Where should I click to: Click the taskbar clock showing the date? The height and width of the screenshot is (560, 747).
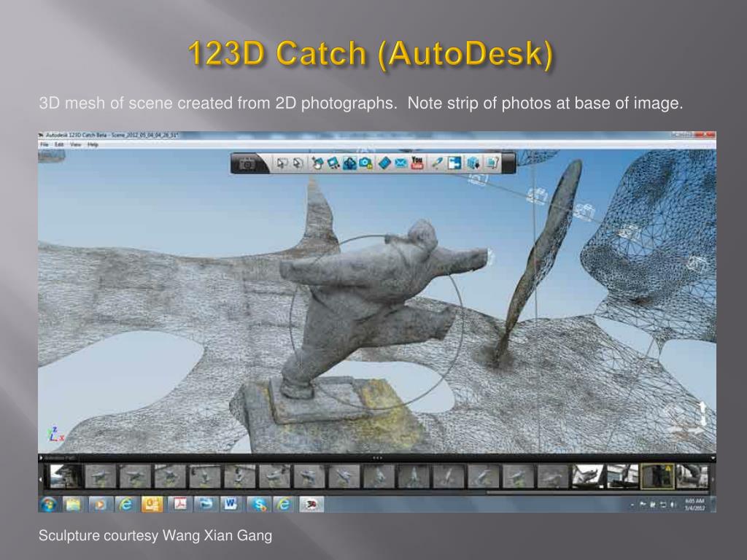[694, 505]
